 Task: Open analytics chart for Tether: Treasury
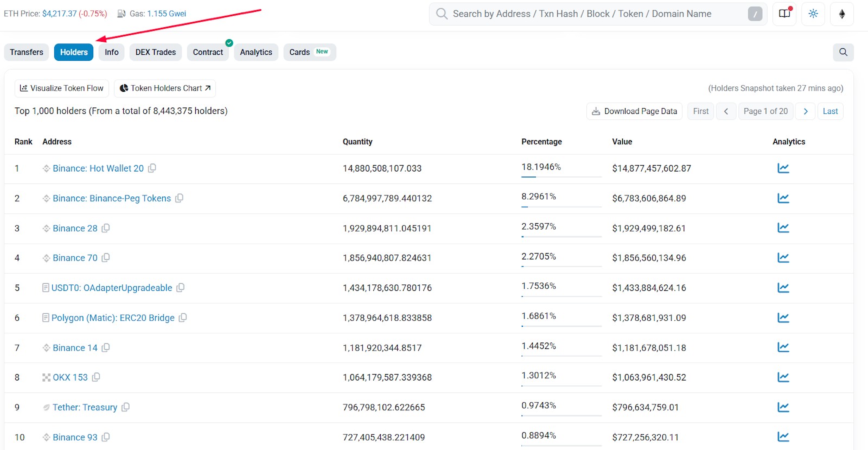click(783, 407)
